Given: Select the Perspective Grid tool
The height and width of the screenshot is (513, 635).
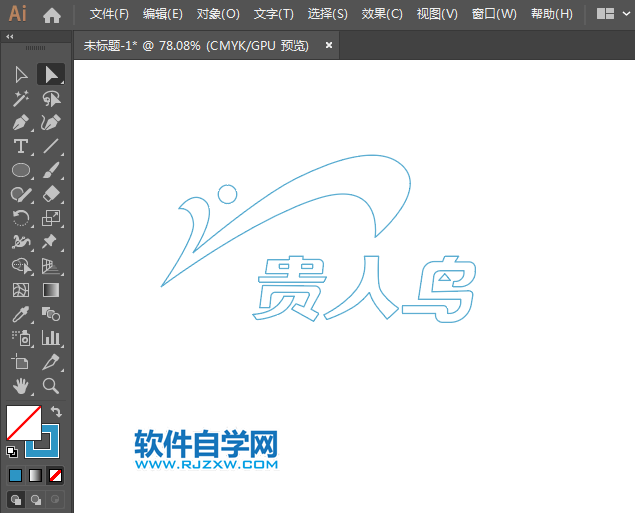Looking at the screenshot, I should pyautogui.click(x=51, y=266).
